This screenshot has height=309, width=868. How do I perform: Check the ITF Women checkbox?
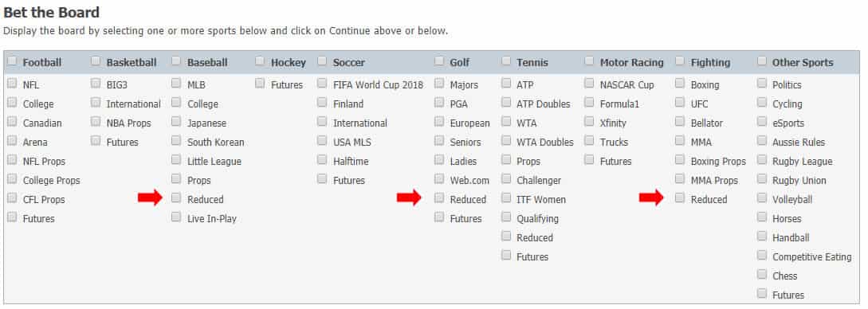[x=506, y=198]
